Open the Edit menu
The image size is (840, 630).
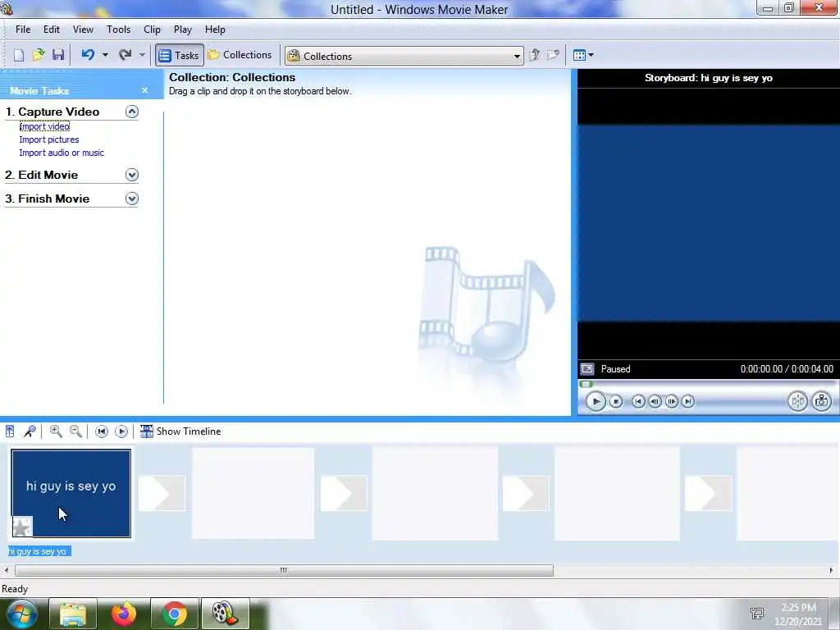pyautogui.click(x=52, y=30)
